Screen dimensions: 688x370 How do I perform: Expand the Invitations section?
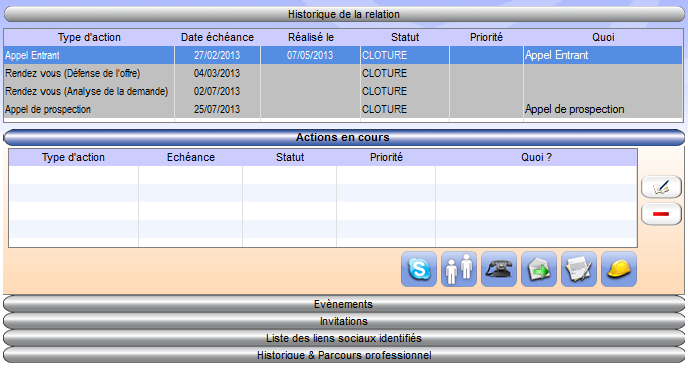pyautogui.click(x=344, y=321)
